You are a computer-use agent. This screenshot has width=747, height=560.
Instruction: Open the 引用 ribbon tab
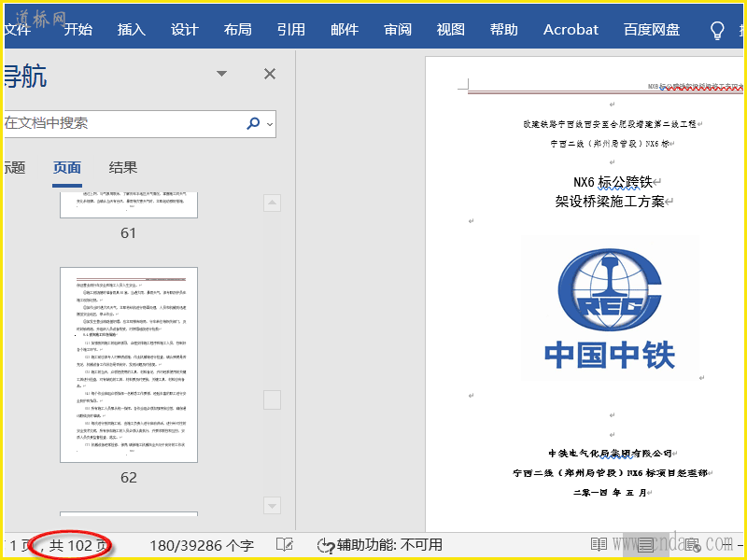(x=291, y=30)
